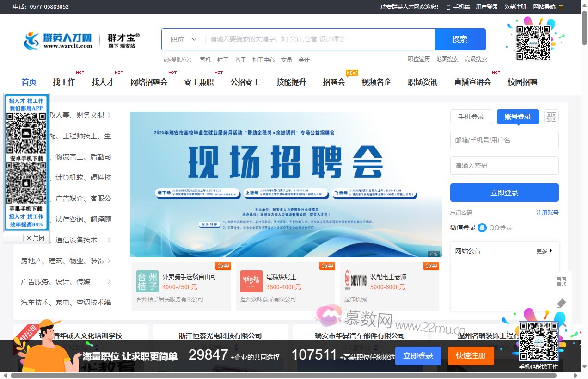Switch to the 手机登录 login tab

tap(471, 117)
